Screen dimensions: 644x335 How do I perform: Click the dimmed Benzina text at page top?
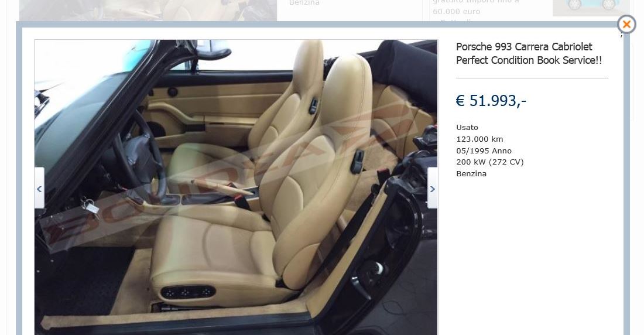[x=304, y=3]
